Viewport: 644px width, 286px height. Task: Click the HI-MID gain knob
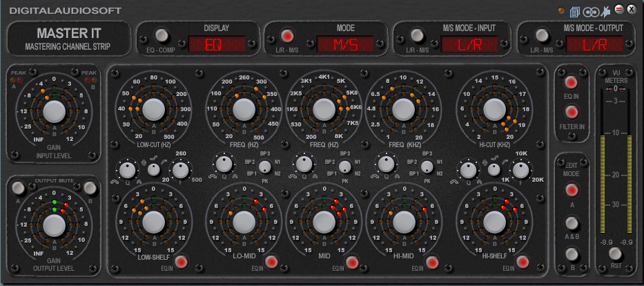[x=404, y=222]
